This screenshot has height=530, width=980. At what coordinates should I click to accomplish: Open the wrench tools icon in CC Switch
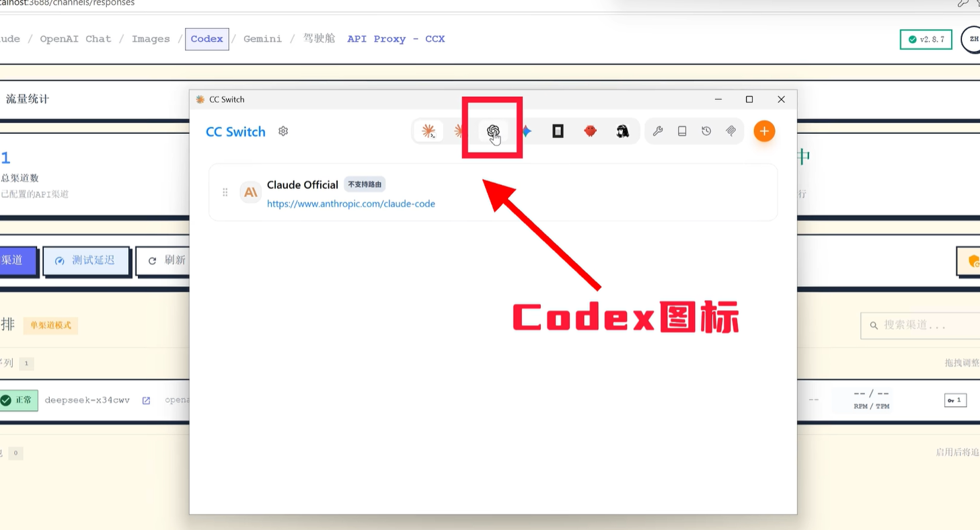click(x=658, y=131)
